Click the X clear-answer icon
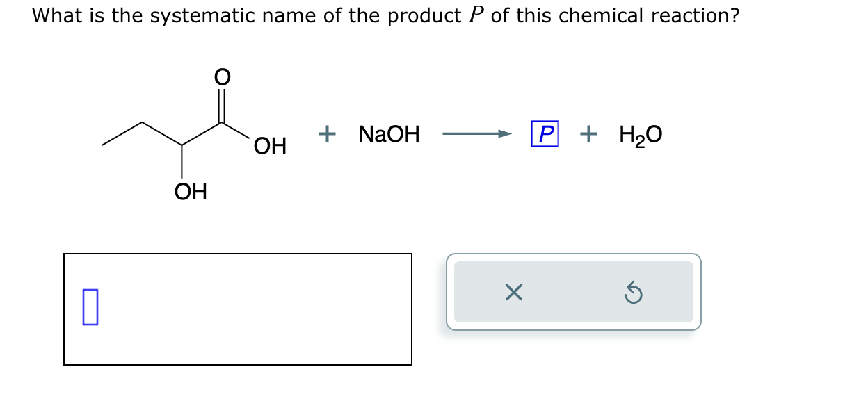This screenshot has height=417, width=868. click(513, 293)
